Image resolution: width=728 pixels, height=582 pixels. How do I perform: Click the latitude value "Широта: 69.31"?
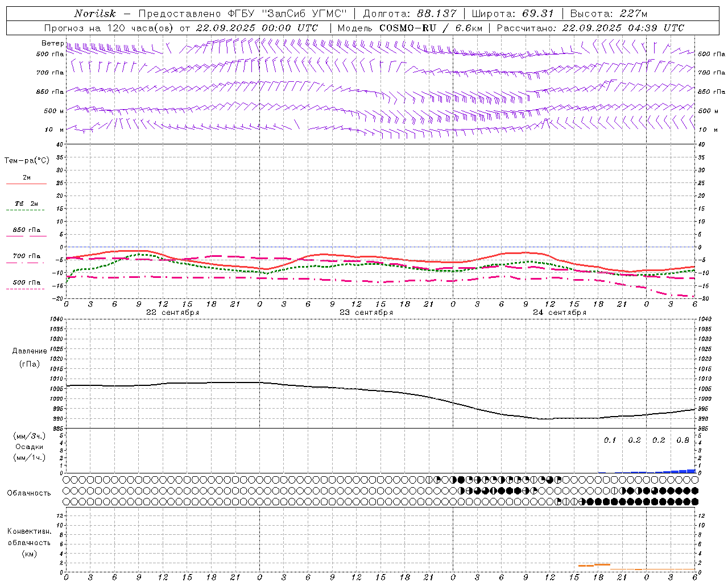click(x=513, y=14)
